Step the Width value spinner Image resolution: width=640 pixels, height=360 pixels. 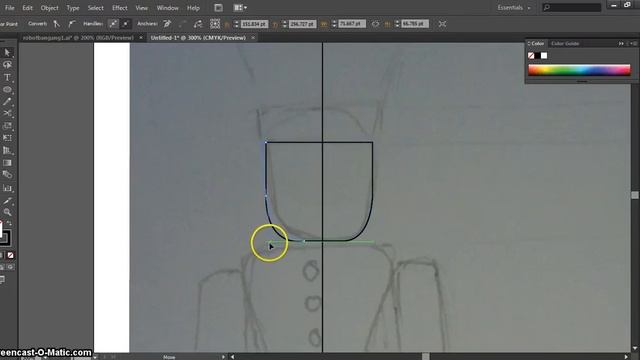(334, 24)
